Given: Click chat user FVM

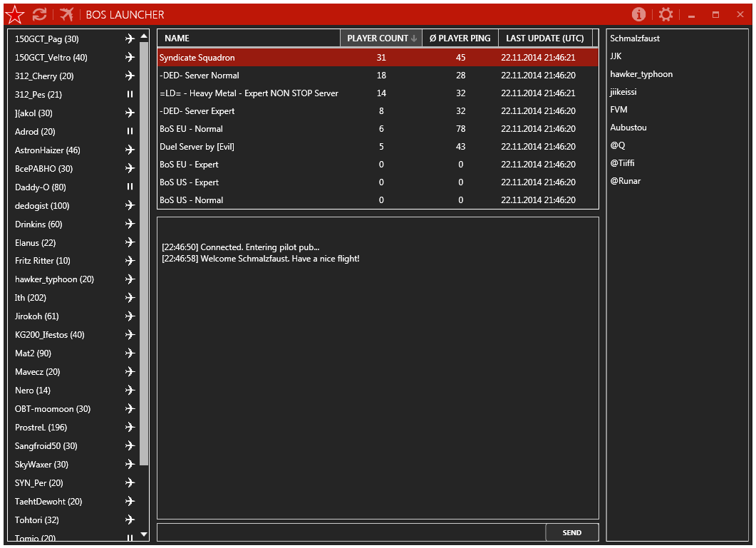Looking at the screenshot, I should tap(618, 110).
